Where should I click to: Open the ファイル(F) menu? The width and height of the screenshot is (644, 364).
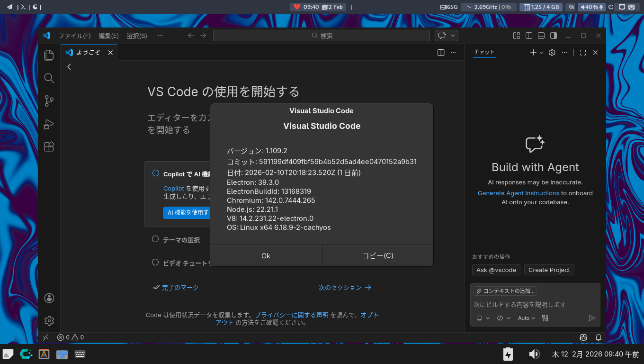(x=74, y=36)
